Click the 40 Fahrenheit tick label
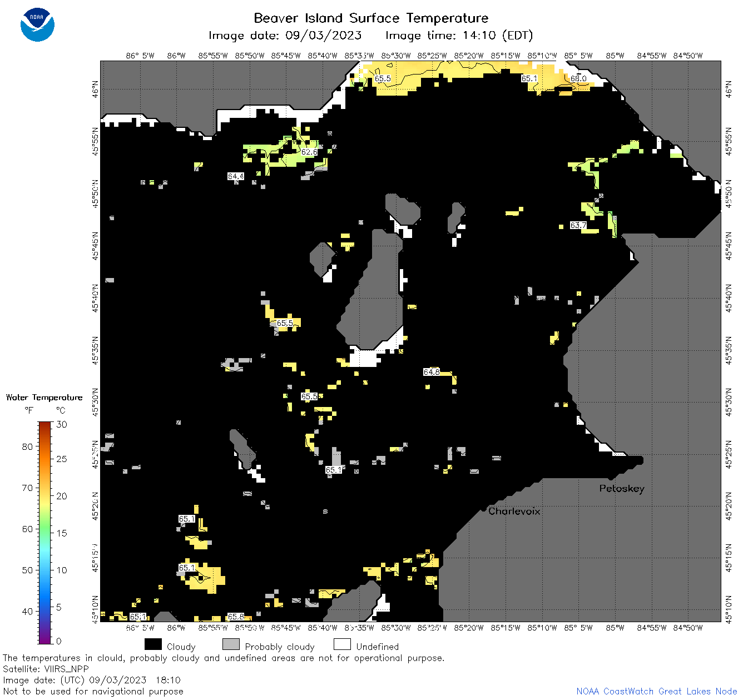Image resolution: width=743 pixels, height=700 pixels. point(27,611)
